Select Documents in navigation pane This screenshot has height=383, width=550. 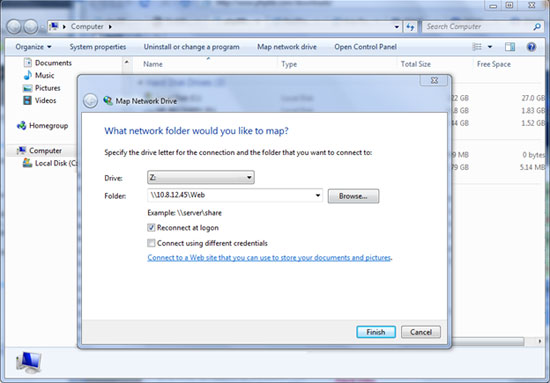(x=53, y=63)
